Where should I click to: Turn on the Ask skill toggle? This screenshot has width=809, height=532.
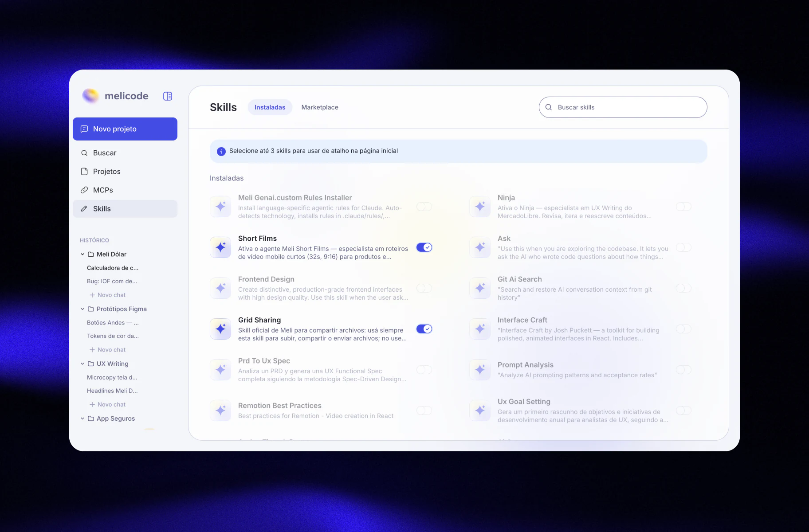[683, 247]
